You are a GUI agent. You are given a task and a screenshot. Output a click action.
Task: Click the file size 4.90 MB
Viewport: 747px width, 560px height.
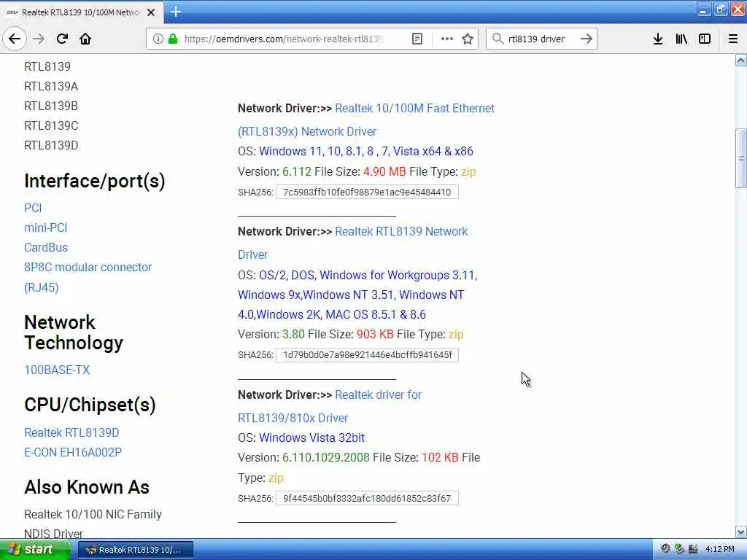coord(384,171)
